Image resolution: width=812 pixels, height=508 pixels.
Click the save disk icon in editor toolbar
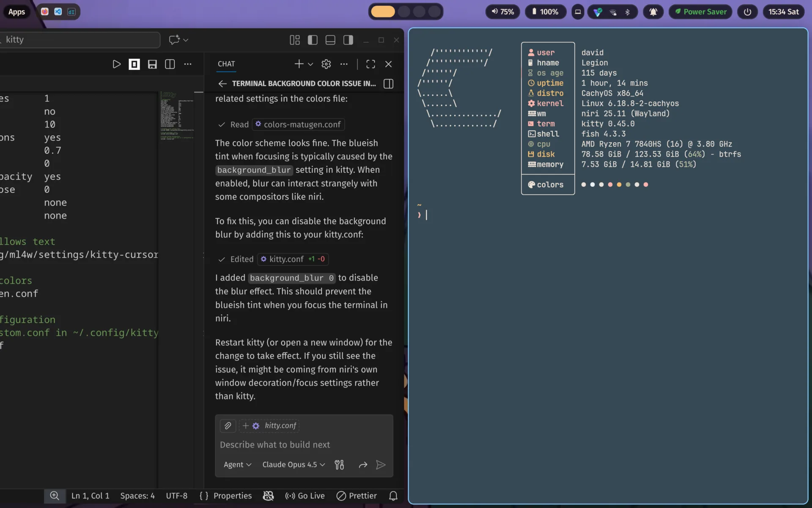point(152,64)
